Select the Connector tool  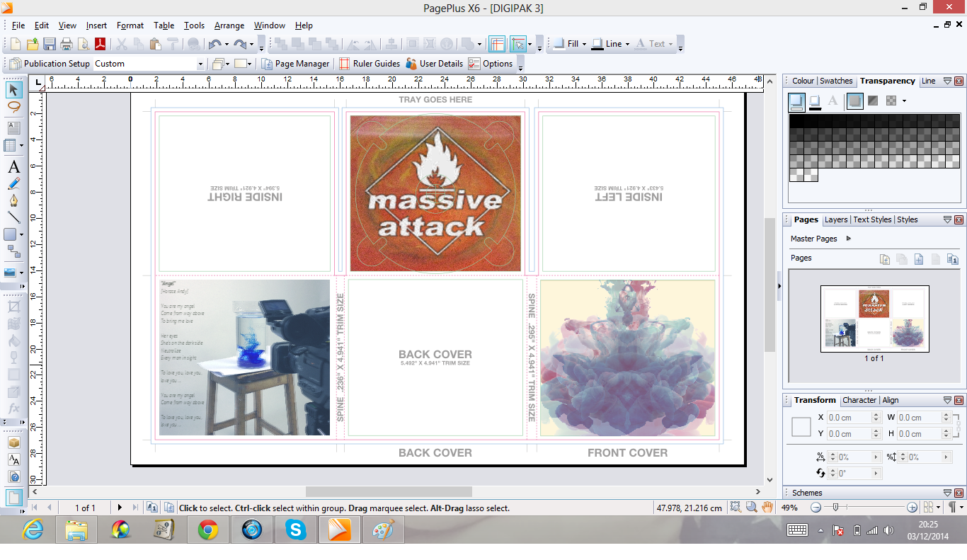pos(13,251)
